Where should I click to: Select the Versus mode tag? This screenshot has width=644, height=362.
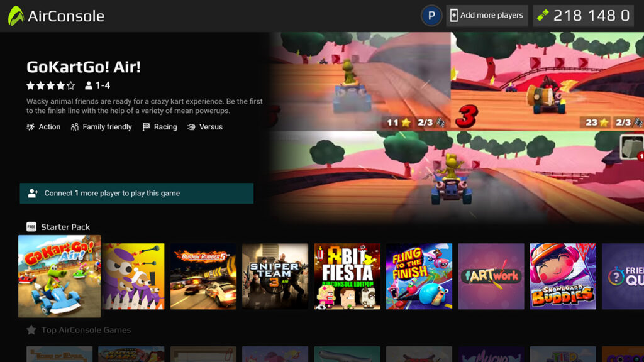click(205, 127)
